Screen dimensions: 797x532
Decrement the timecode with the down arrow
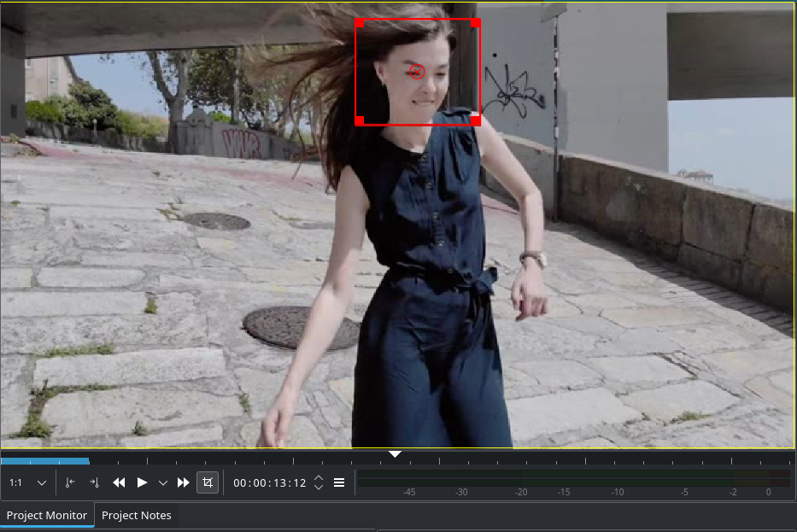(x=319, y=488)
